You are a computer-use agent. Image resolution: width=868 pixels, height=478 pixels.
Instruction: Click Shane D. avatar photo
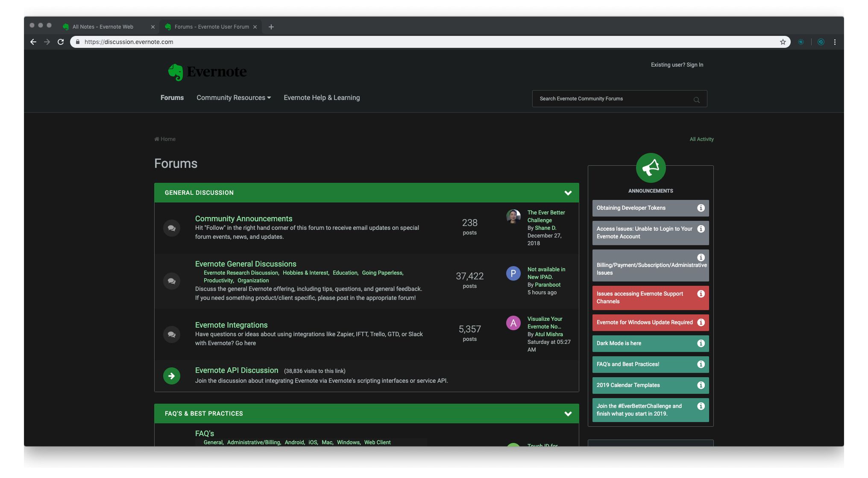pos(513,217)
